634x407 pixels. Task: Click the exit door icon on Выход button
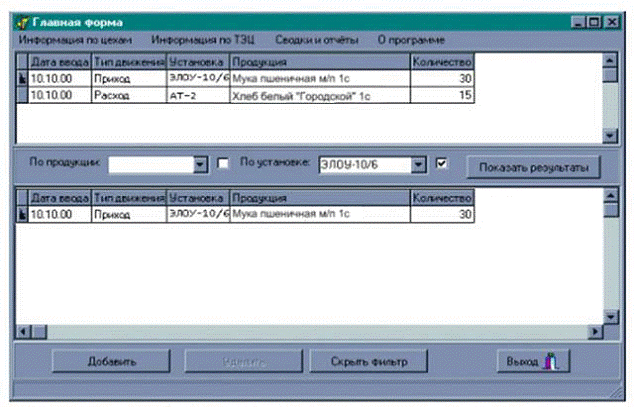click(x=549, y=360)
